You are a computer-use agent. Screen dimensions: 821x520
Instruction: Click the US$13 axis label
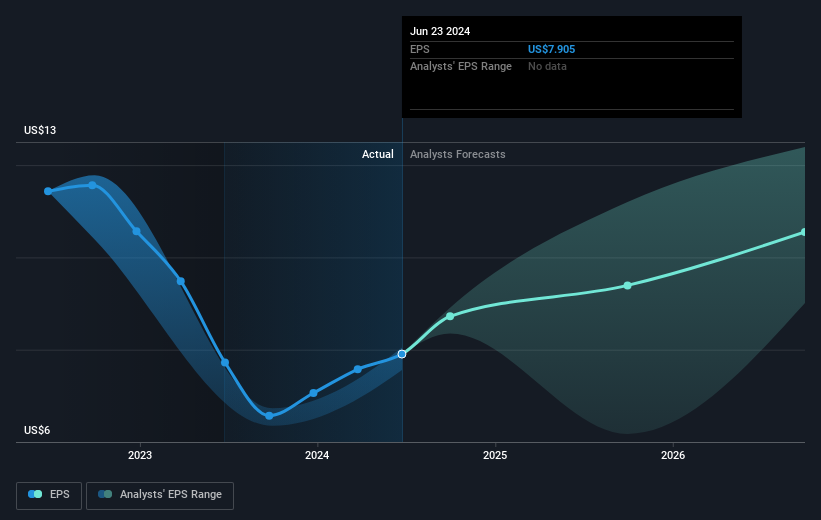pyautogui.click(x=40, y=130)
